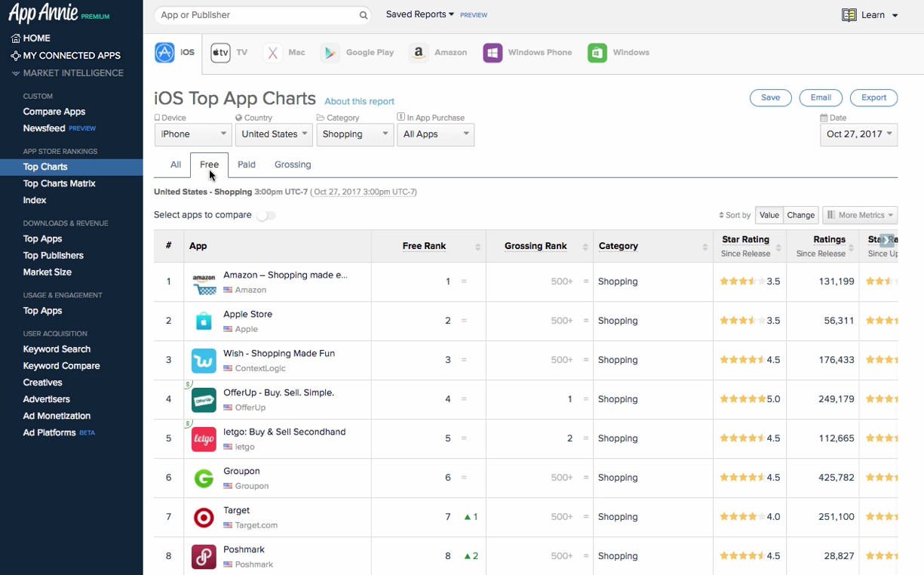Switch to the Grossing tab

coord(293,165)
